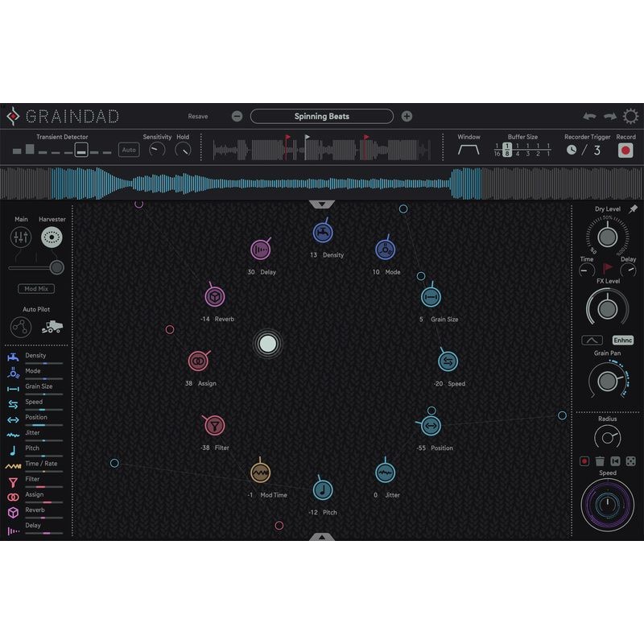
Task: Click the dice randomize icon
Action: 630,461
